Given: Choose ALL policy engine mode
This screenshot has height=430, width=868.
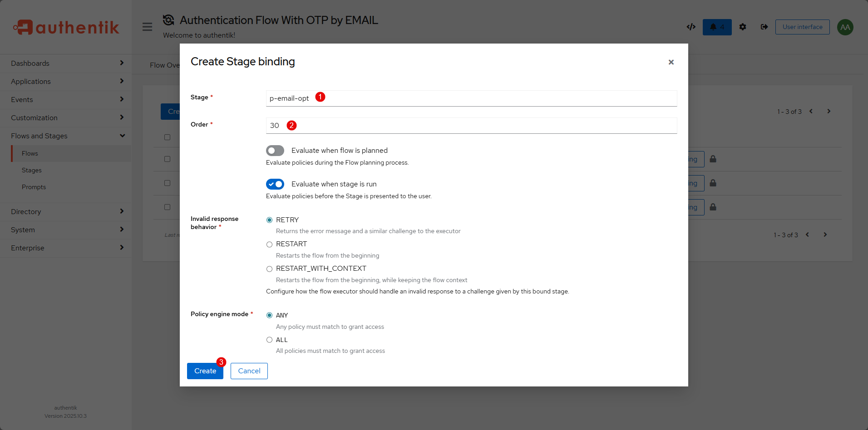Looking at the screenshot, I should pyautogui.click(x=270, y=340).
